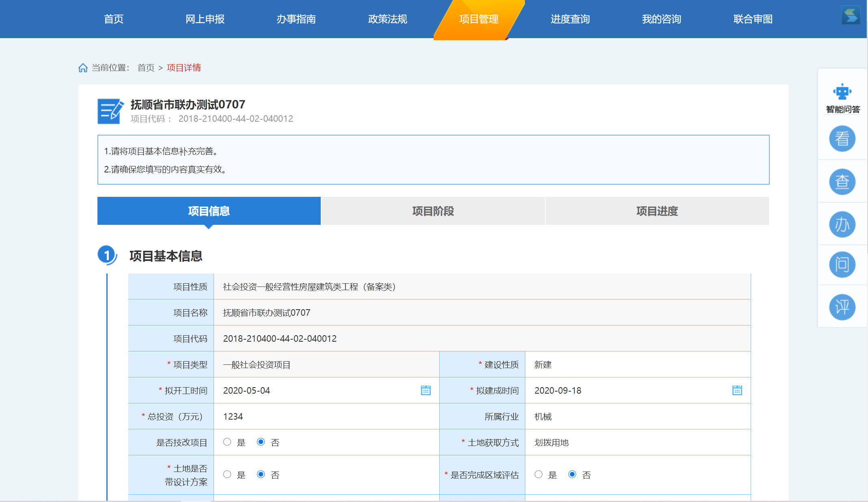The width and height of the screenshot is (868, 502).
Task: Switch to the 项目信息 tab
Action: 209,211
